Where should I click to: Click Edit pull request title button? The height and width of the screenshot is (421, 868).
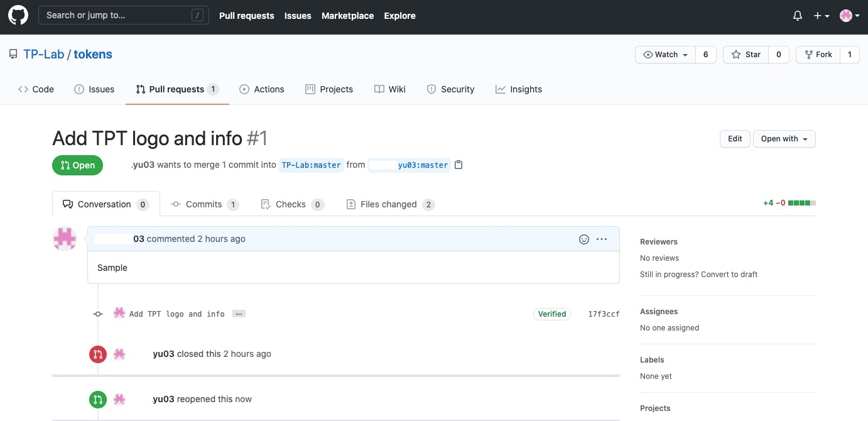click(735, 139)
